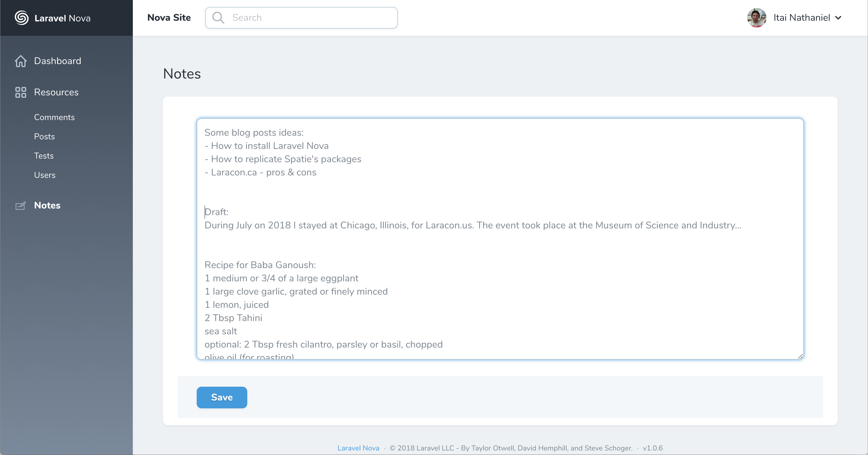Viewport: 868px width, 455px height.
Task: Select the Dashboard home icon
Action: pos(20,61)
